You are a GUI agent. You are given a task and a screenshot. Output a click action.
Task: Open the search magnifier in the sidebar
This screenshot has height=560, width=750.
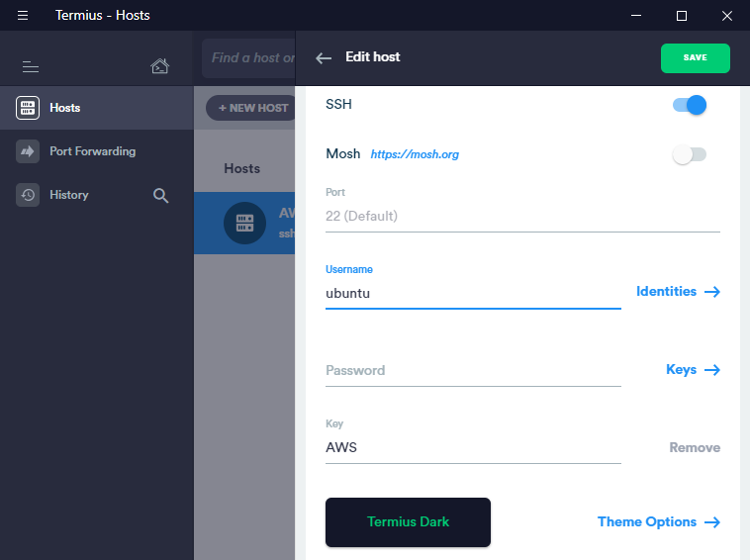click(160, 195)
